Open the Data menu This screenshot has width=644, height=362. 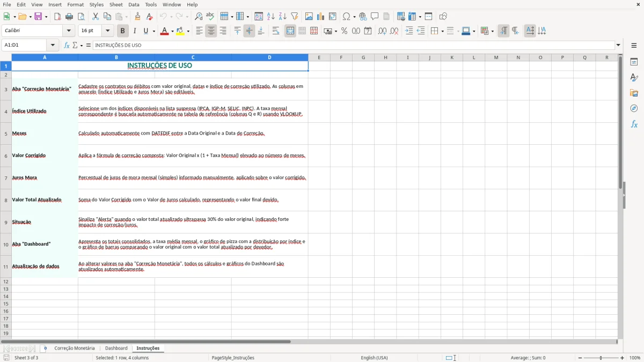pyautogui.click(x=134, y=4)
